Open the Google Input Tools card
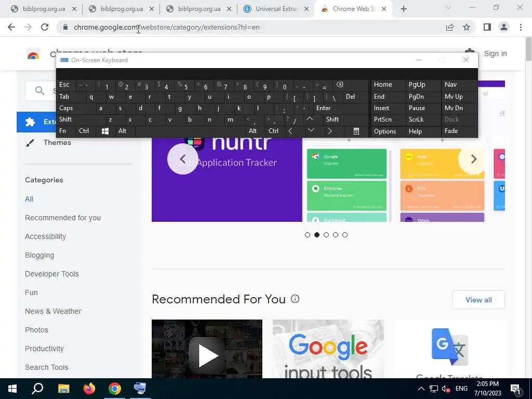532x399 pixels. point(328,349)
